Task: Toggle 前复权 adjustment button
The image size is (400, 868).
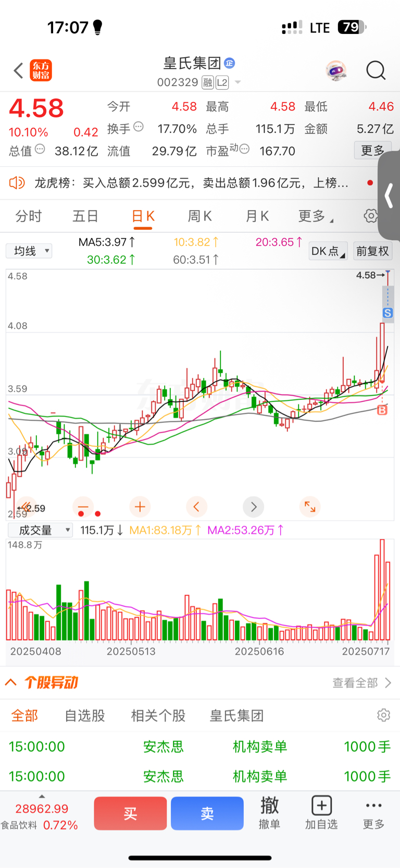Action: (x=372, y=251)
